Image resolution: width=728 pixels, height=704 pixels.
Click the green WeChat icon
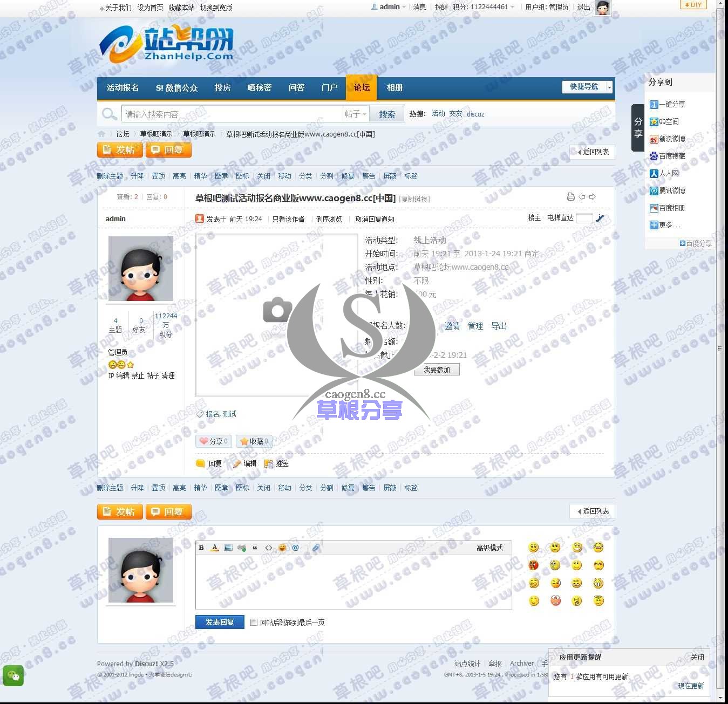13,675
